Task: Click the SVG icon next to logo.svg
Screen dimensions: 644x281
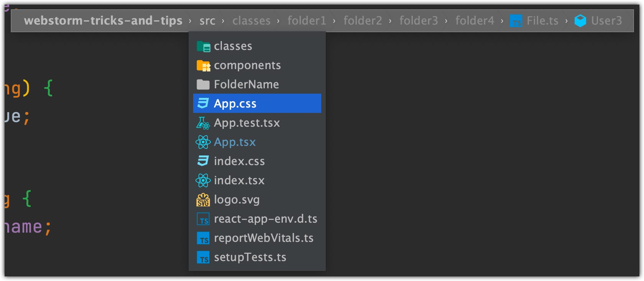Action: click(x=203, y=200)
